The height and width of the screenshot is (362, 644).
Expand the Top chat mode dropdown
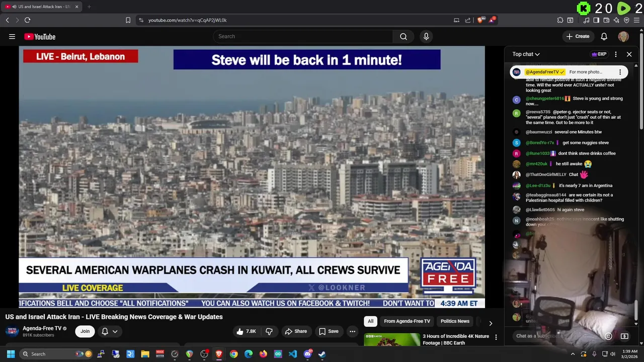pos(526,54)
